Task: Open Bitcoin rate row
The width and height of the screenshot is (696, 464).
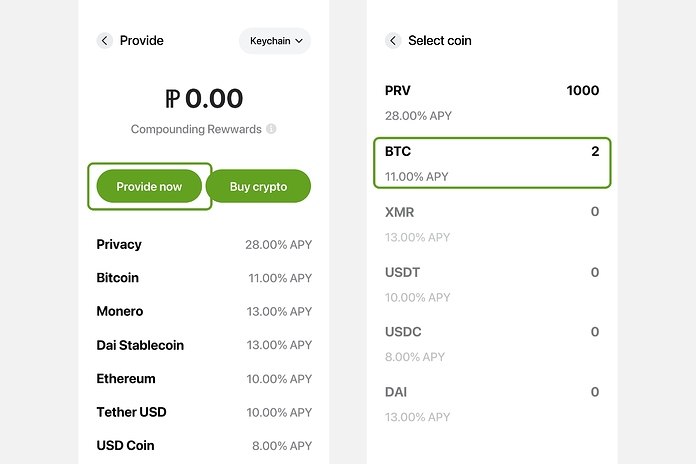Action: point(204,278)
